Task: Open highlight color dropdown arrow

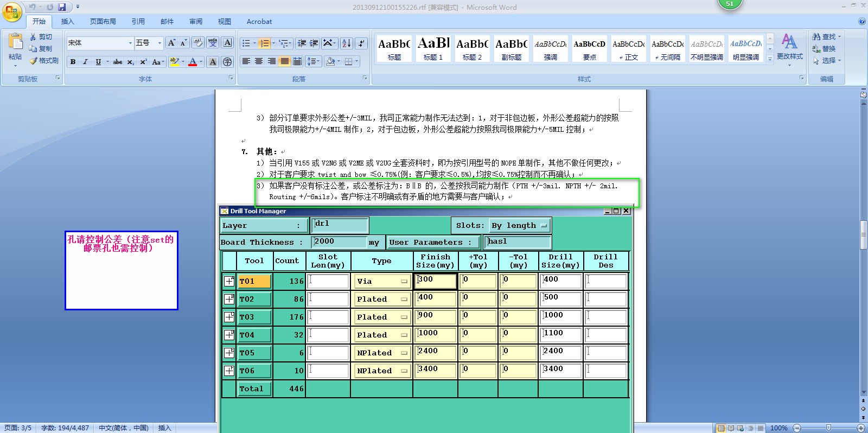Action: tap(183, 62)
